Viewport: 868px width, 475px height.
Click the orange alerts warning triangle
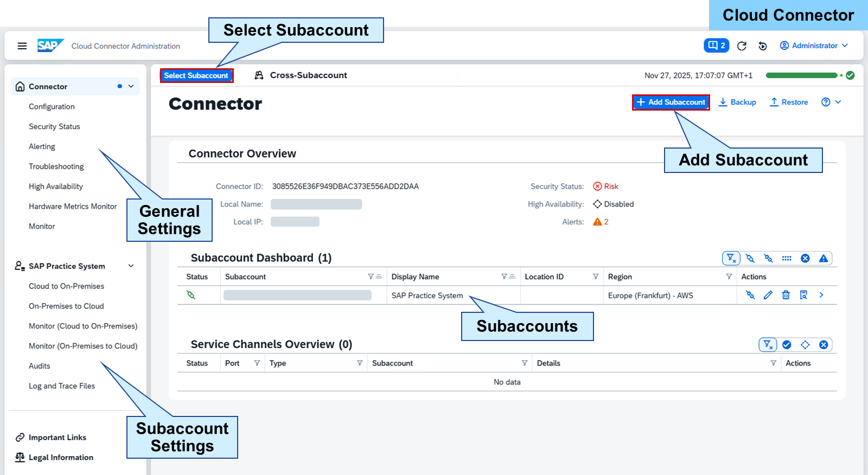click(x=597, y=222)
